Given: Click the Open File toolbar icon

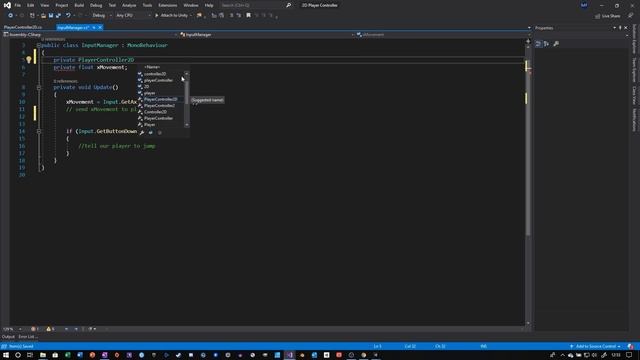Looking at the screenshot, I should click(x=43, y=16).
